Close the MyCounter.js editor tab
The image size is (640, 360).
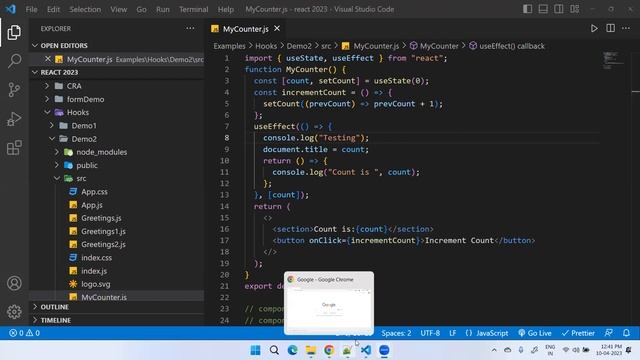point(277,29)
